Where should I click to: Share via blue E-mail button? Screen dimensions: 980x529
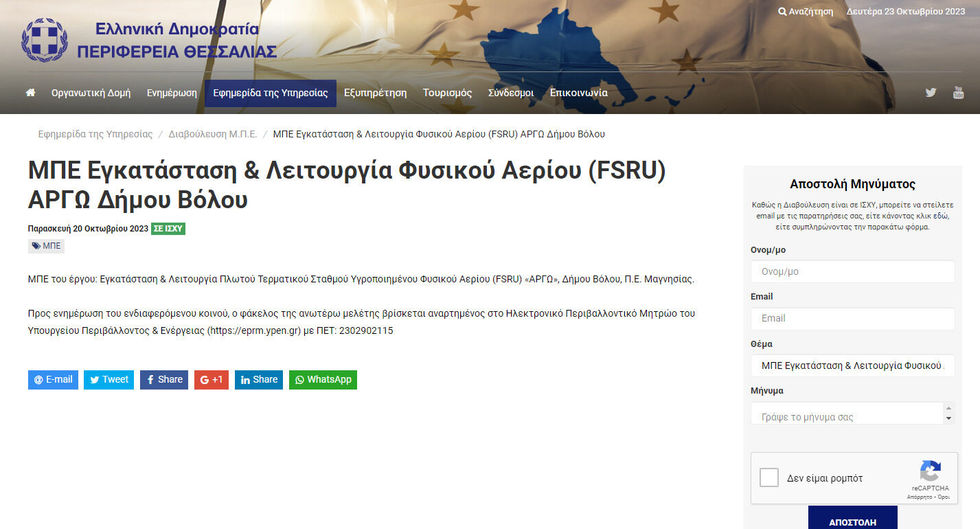pos(53,380)
